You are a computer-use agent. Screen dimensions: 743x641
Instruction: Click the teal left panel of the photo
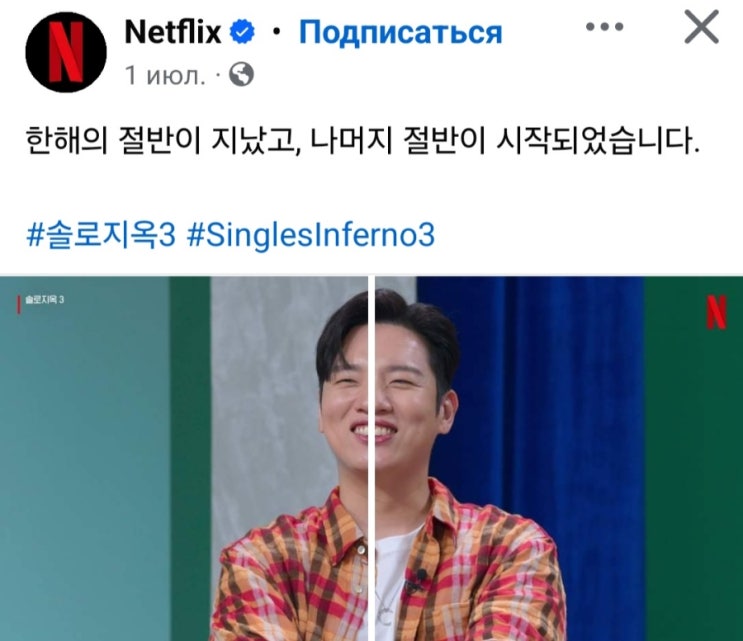click(84, 459)
